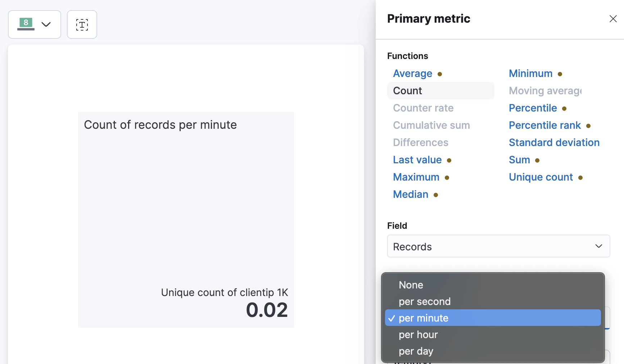Choose None to remove time scaling
Screen dimensions: 624x364
coord(411,285)
